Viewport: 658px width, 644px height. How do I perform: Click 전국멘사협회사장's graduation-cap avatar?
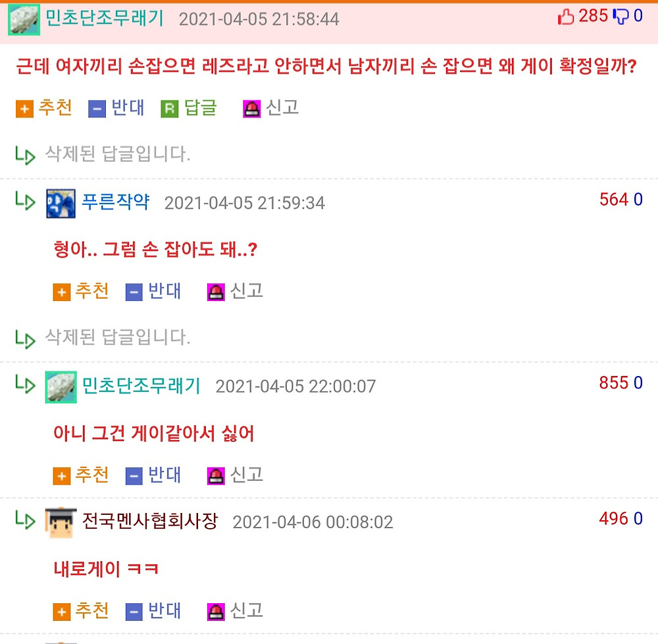click(x=61, y=523)
